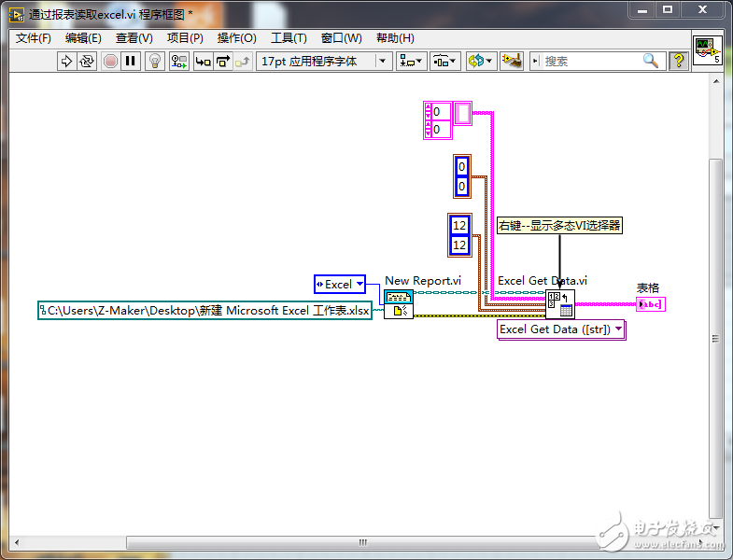The width and height of the screenshot is (733, 560).
Task: Open the 帮助(H) menu
Action: (x=396, y=38)
